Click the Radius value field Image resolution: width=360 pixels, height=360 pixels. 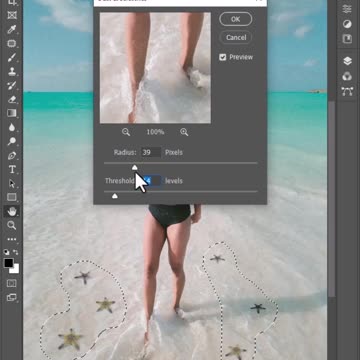tap(151, 152)
